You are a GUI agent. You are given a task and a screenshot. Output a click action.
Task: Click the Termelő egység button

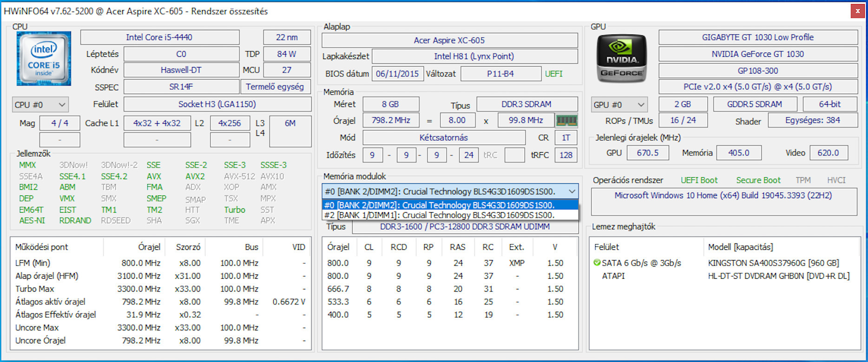pos(275,87)
